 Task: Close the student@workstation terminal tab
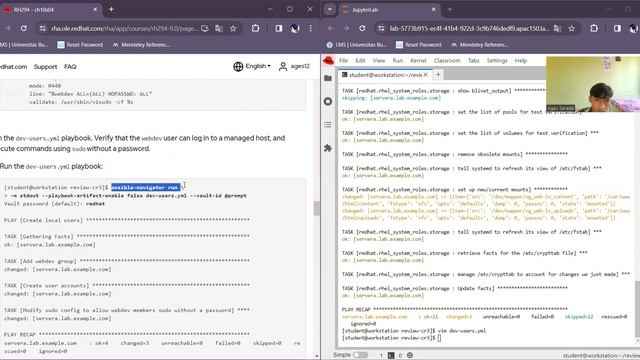pyautogui.click(x=426, y=75)
